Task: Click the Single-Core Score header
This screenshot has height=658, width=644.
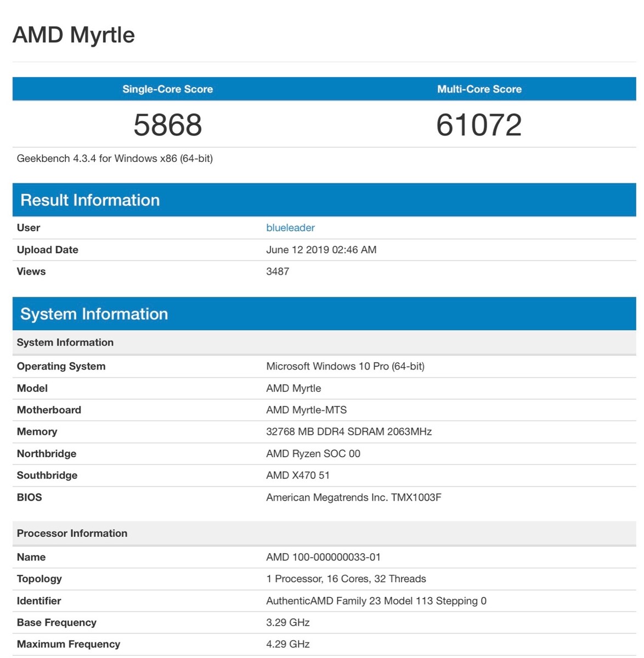Action: (167, 89)
